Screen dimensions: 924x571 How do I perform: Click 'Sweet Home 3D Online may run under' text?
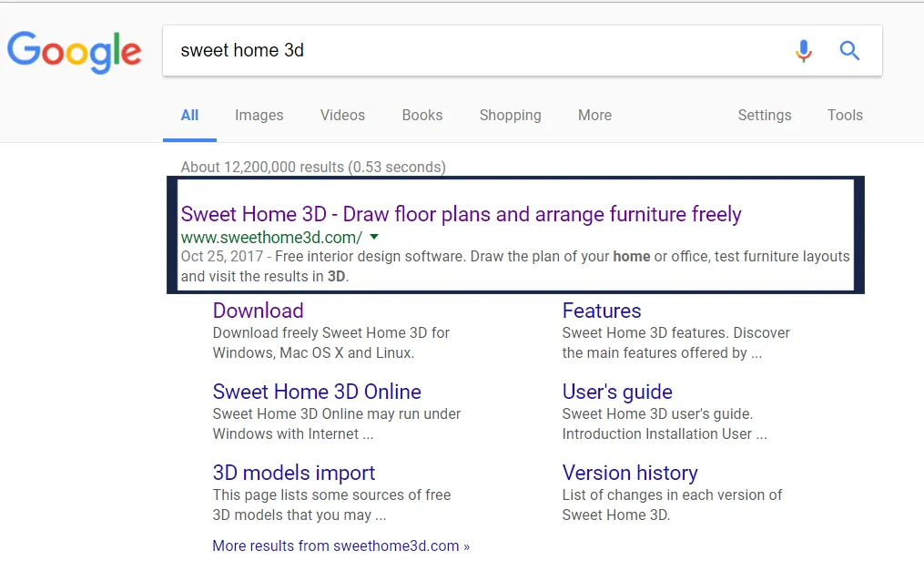tap(337, 414)
